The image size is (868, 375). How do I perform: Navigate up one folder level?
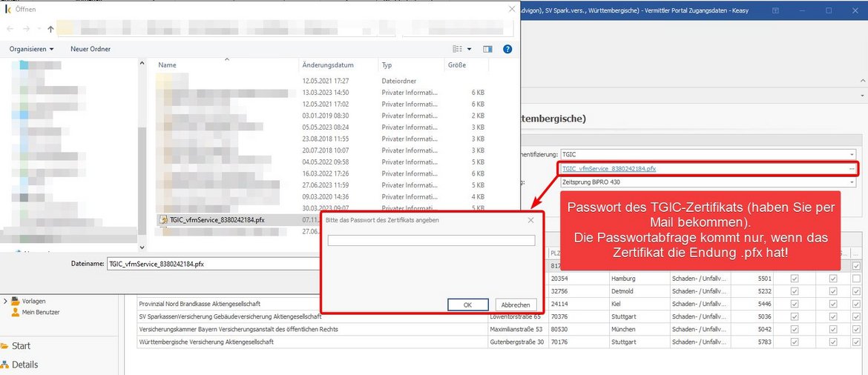coord(50,29)
